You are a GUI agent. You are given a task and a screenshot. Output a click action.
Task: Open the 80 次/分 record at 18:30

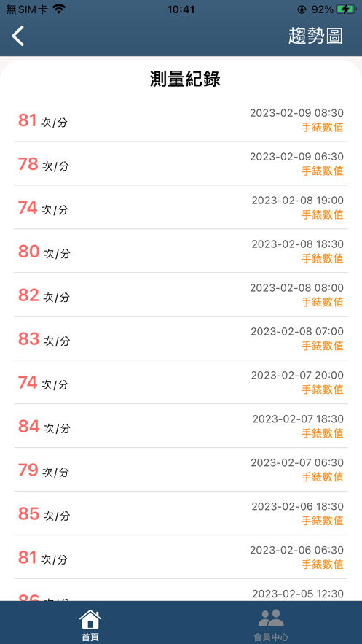(x=181, y=251)
